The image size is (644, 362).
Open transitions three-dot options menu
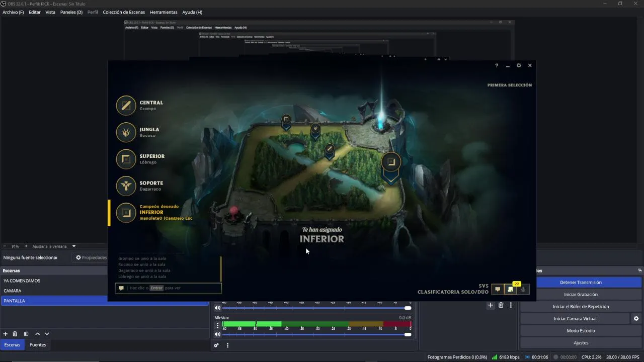(511, 305)
